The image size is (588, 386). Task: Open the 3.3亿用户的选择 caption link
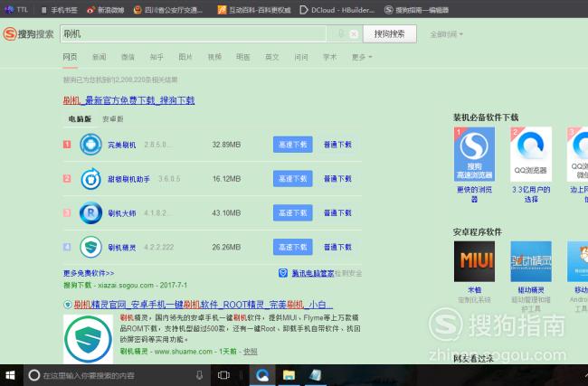pyautogui.click(x=531, y=194)
